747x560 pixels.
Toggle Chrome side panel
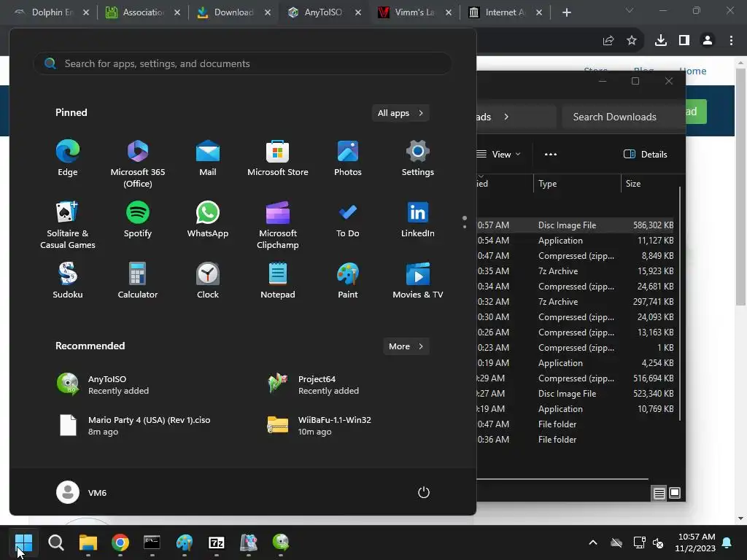[x=684, y=41]
